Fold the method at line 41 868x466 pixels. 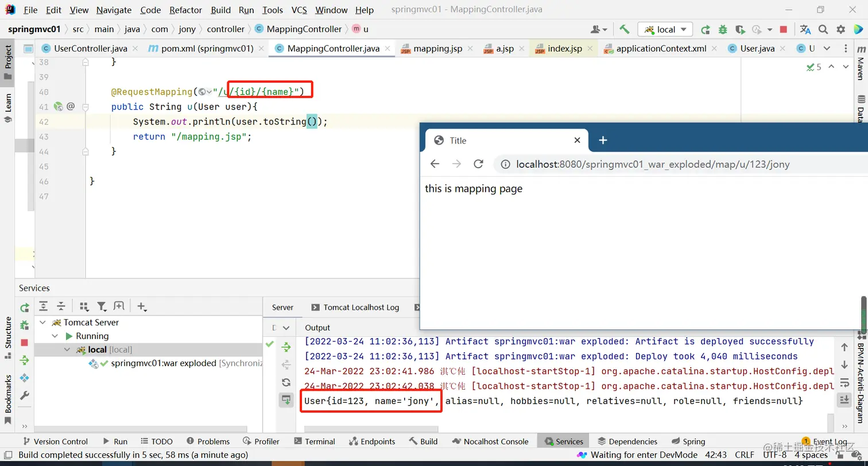point(86,106)
